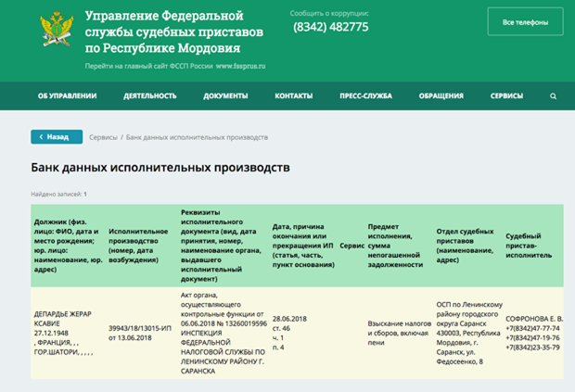This screenshot has width=575, height=392.
Task: Follow the www.fssprus.ru link
Action: [x=240, y=67]
